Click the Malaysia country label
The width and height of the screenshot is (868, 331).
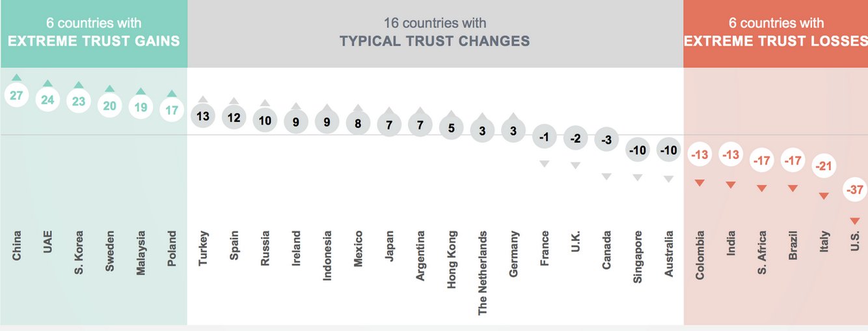point(141,252)
